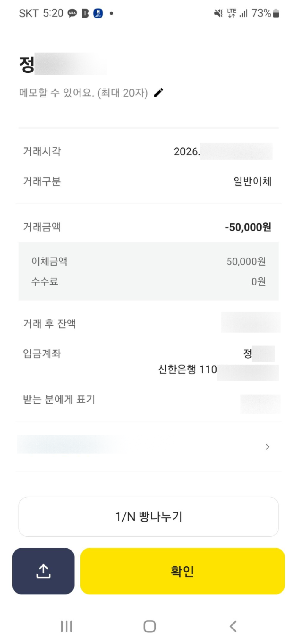Tap the 거래금액 -50,000원 amount
The image size is (297, 644).
[248, 227]
